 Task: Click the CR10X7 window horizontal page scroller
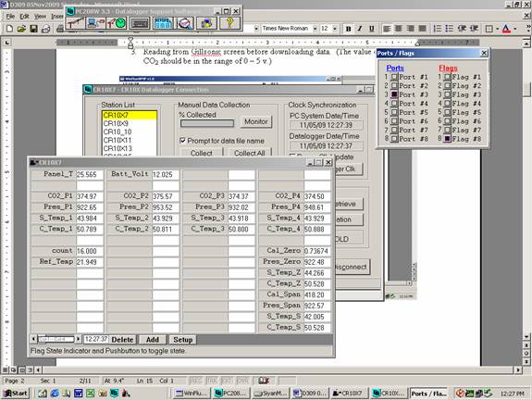tap(56, 339)
